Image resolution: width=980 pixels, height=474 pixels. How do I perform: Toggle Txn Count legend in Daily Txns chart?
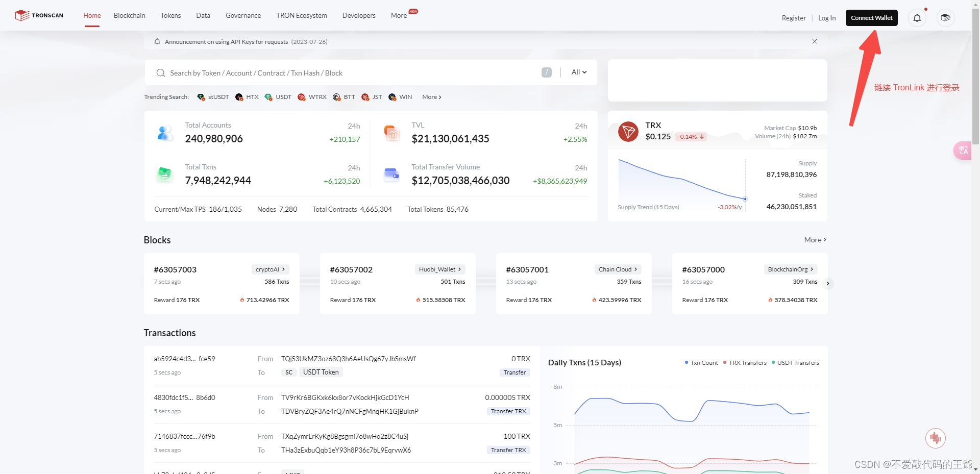[x=701, y=363]
